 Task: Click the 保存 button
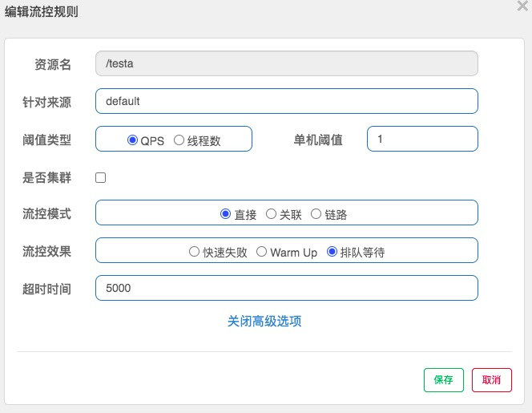tap(443, 379)
